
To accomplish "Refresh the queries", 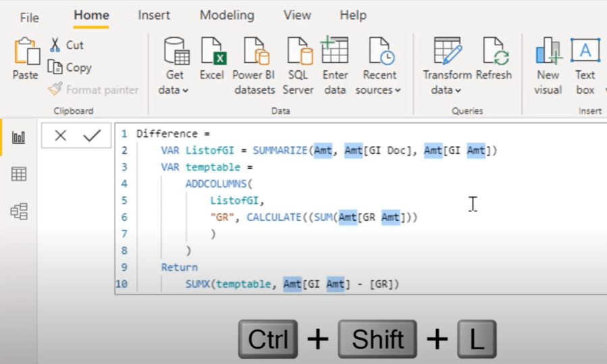I will point(494,53).
